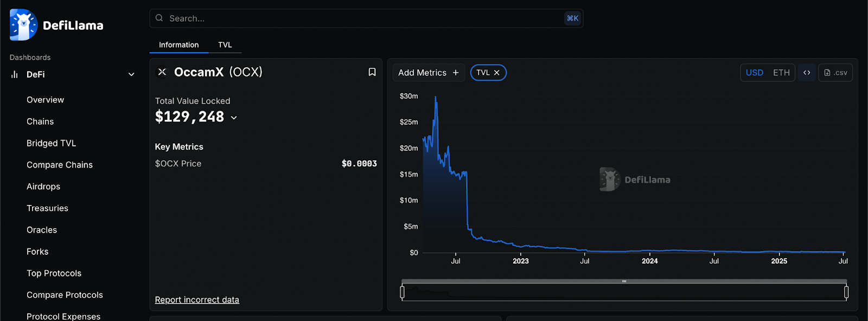
Task: Click the OccamX protocol logo icon
Action: (162, 72)
